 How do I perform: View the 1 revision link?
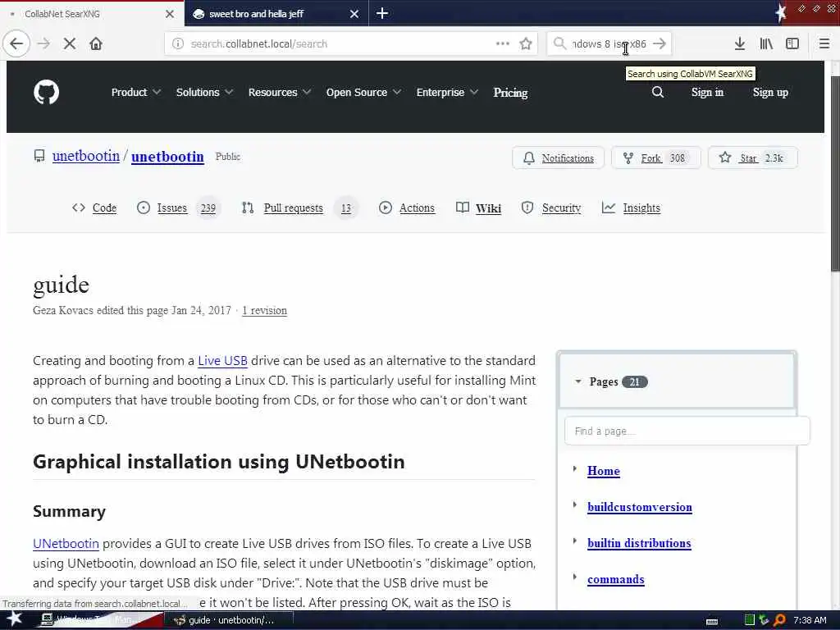[265, 310]
